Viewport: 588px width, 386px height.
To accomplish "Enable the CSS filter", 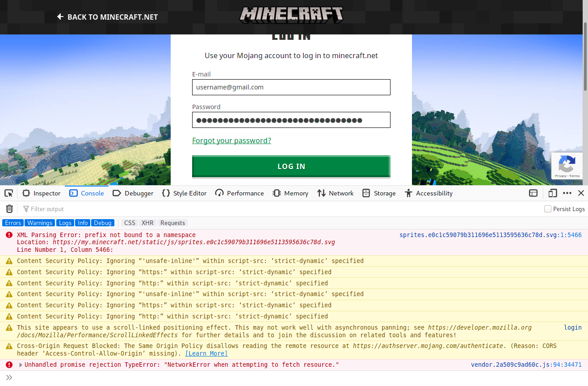I will click(x=130, y=223).
